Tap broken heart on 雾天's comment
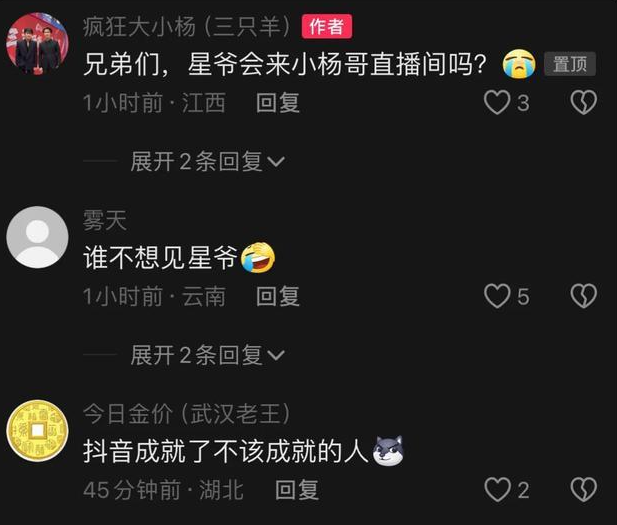The width and height of the screenshot is (617, 525). (x=584, y=296)
